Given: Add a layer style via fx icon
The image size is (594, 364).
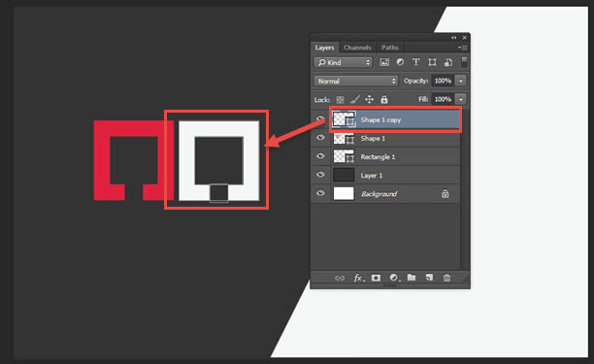Looking at the screenshot, I should [x=358, y=278].
